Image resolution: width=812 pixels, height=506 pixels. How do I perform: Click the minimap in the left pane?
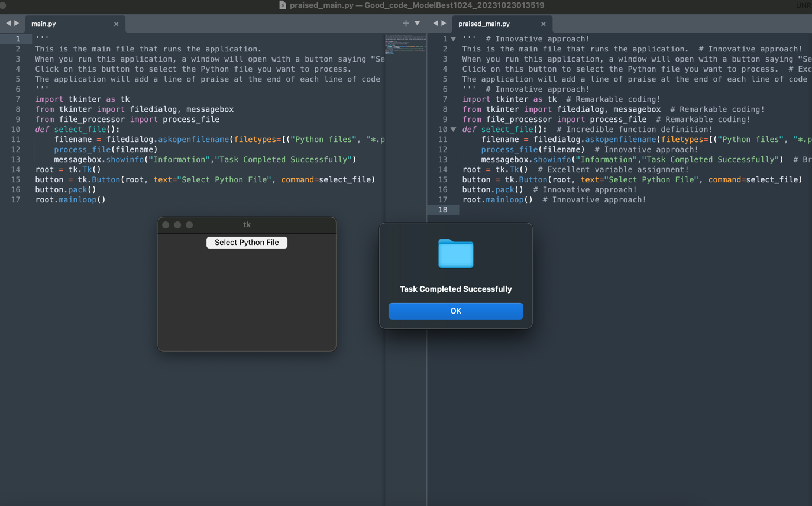click(x=405, y=44)
